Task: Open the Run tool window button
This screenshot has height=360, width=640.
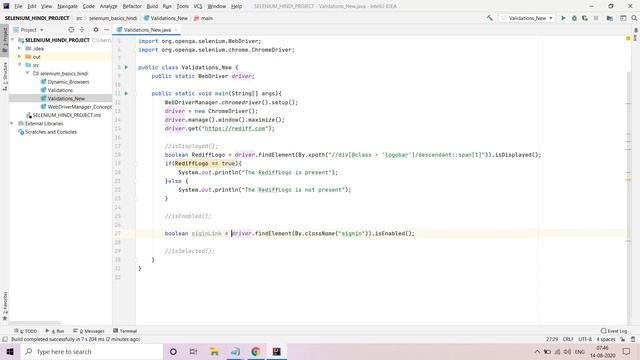Action: click(55, 331)
